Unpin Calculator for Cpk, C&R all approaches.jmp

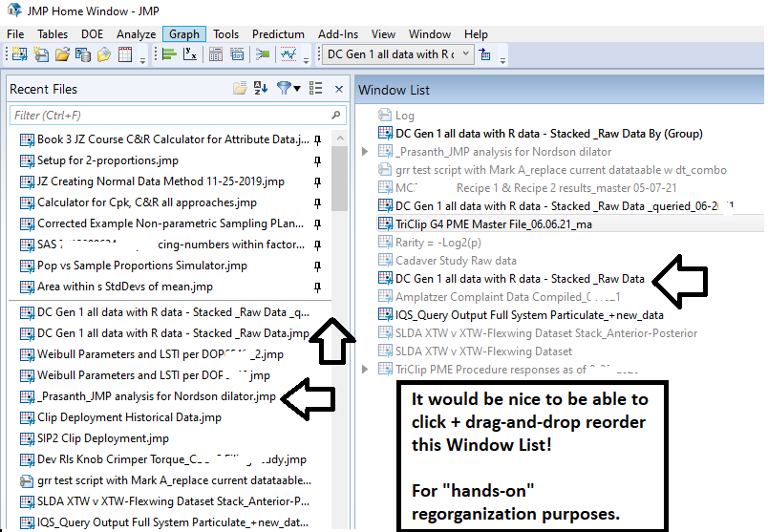[317, 203]
